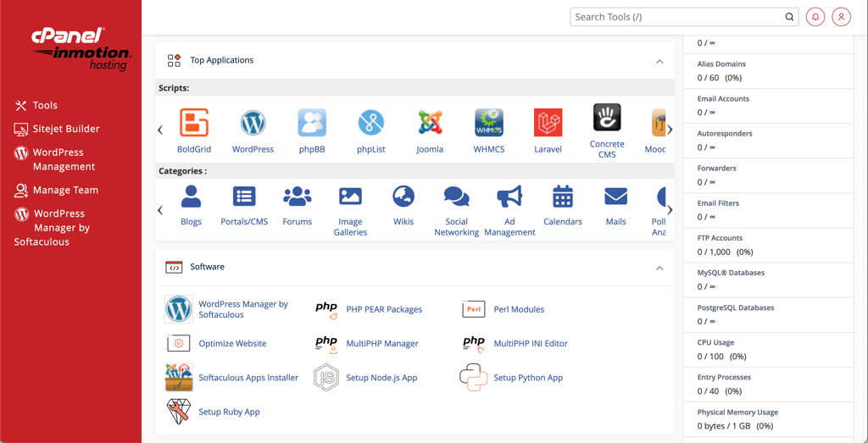Click the FTP Accounts statistic

point(769,245)
